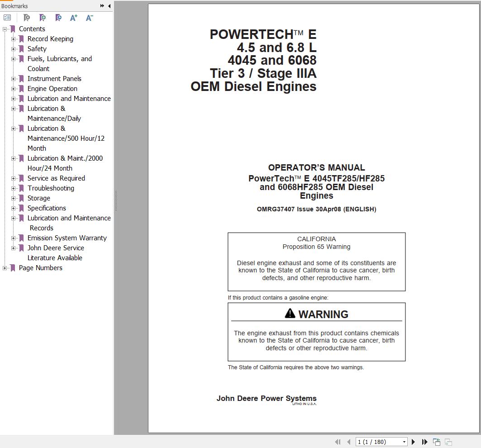
Task: Select the delete bookmark icon
Action: coord(27,18)
